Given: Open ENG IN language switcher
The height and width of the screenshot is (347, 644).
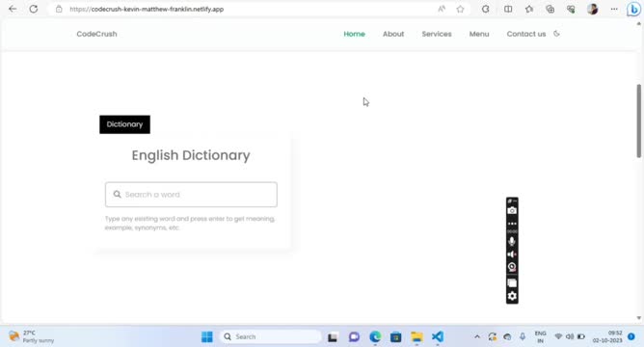Looking at the screenshot, I should point(540,336).
